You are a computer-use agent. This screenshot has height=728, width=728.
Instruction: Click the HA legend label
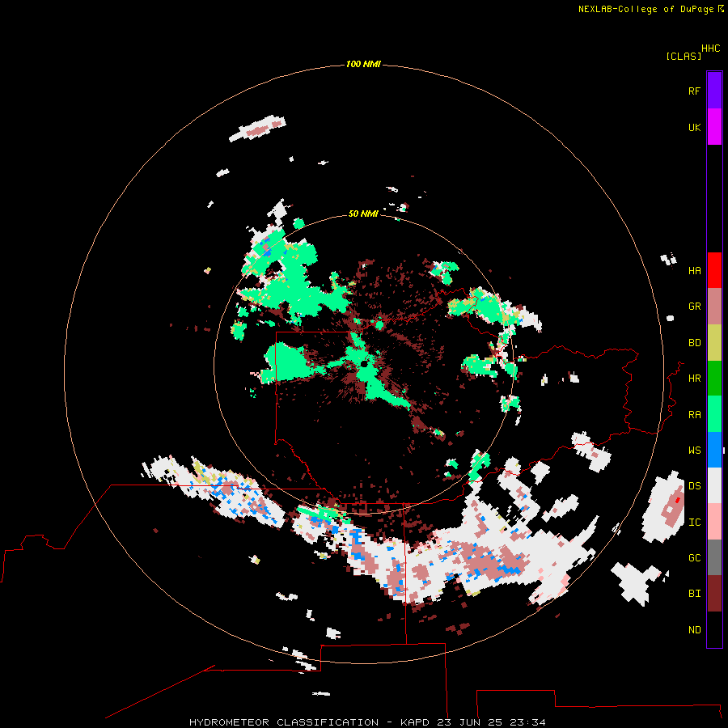point(694,270)
